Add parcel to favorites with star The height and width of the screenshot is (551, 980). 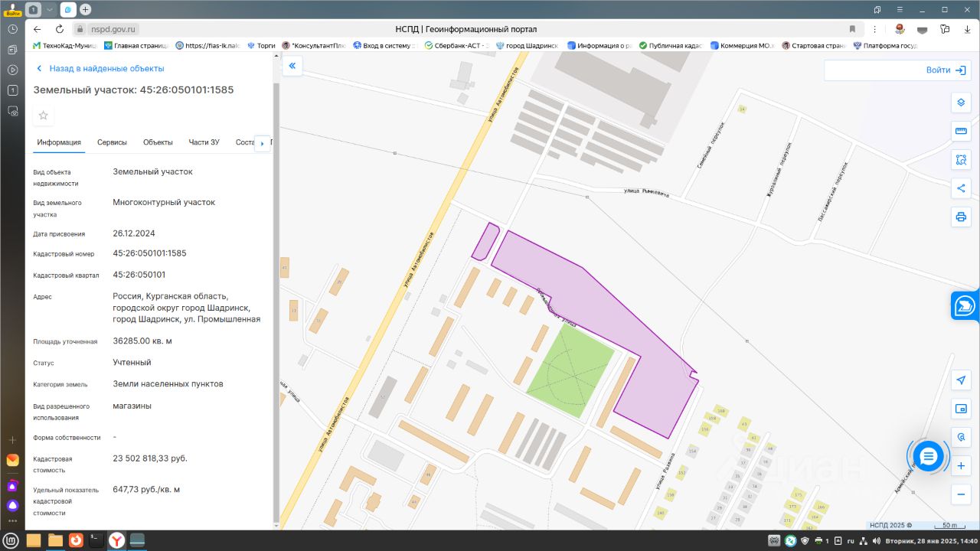(x=44, y=116)
